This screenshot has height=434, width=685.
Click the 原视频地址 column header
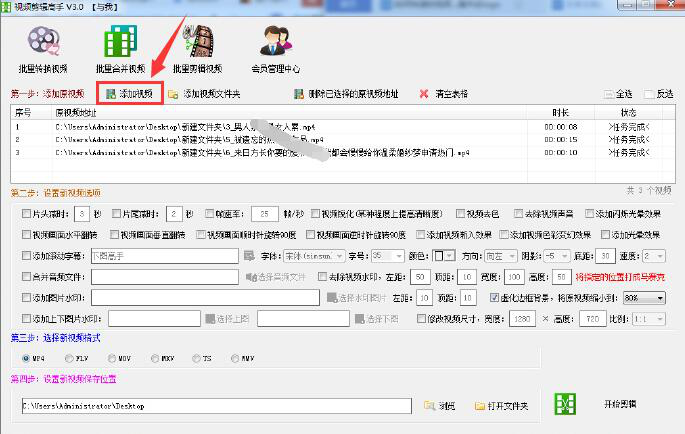pyautogui.click(x=290, y=113)
